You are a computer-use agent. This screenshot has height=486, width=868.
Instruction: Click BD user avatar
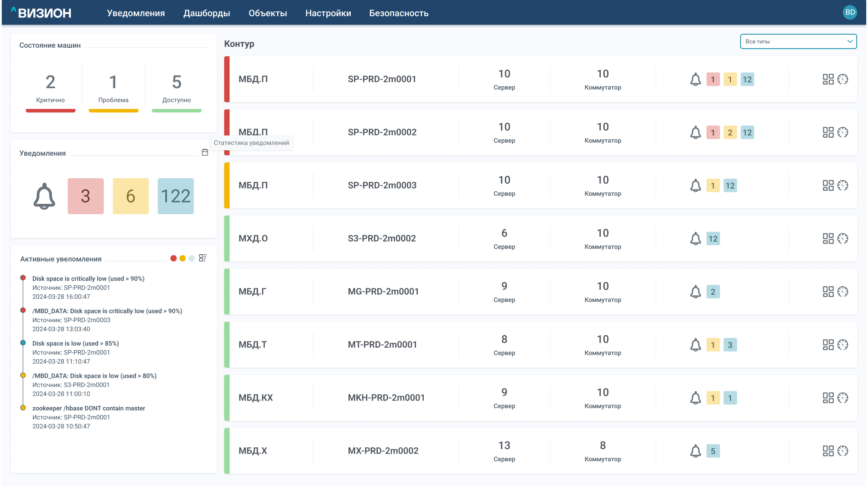click(x=850, y=13)
